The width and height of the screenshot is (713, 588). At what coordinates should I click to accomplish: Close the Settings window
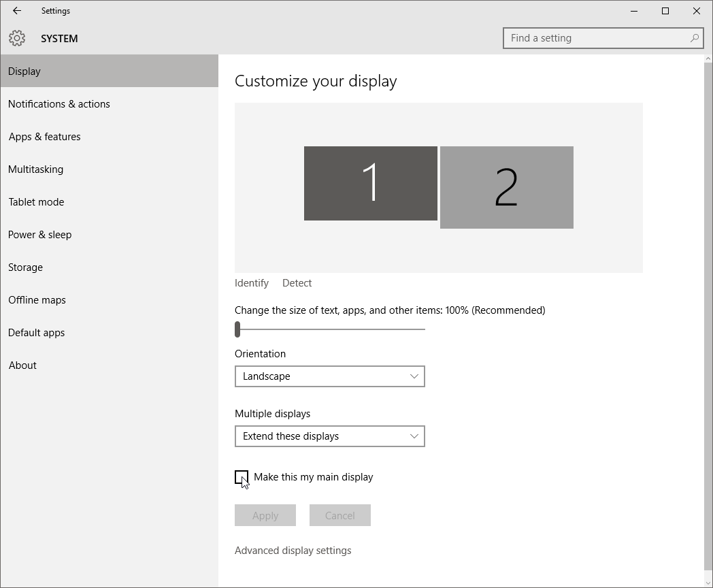tap(696, 11)
